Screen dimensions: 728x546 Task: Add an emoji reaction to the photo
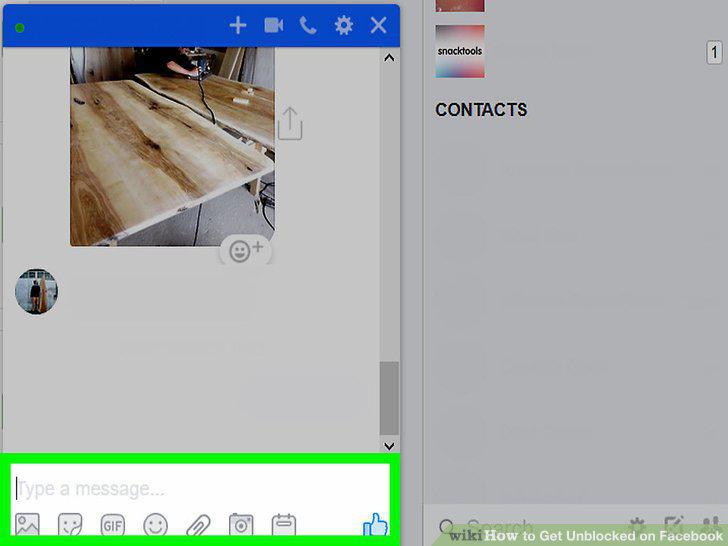246,251
